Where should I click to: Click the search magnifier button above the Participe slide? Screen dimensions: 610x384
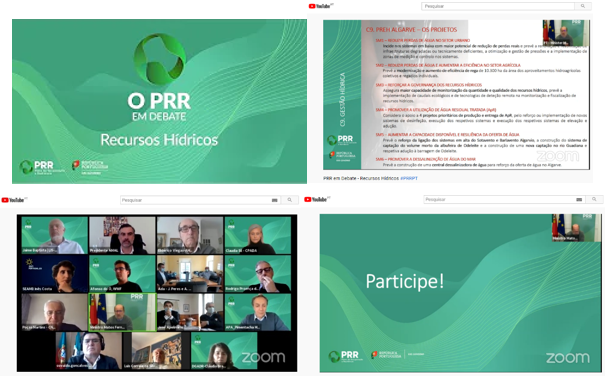click(594, 199)
